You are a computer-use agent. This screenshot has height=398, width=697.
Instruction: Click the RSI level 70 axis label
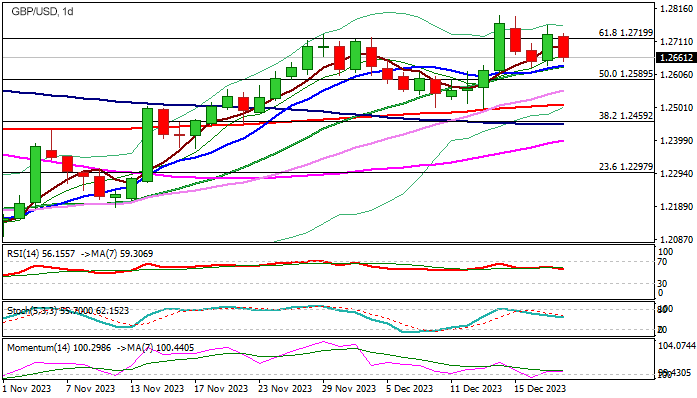[x=662, y=262]
